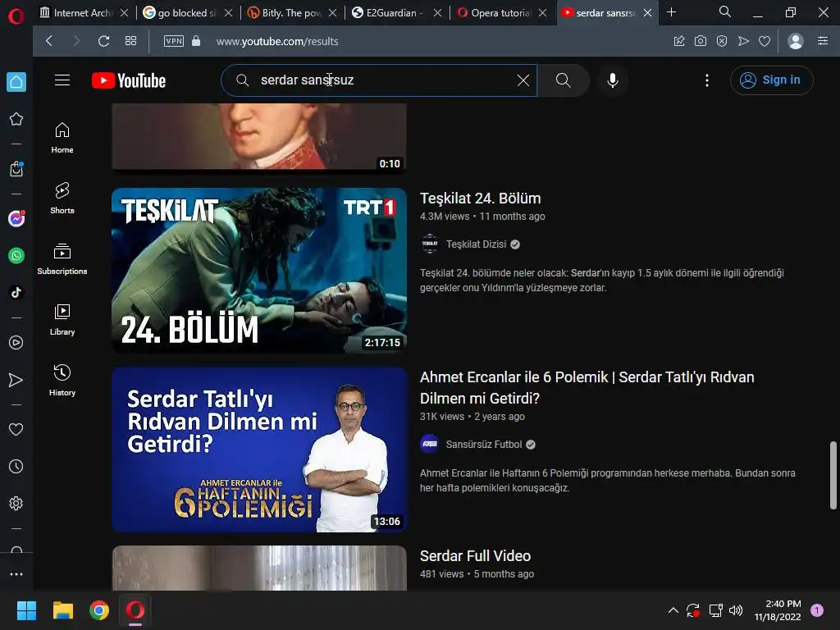
Task: Click the YouTube logo
Action: [x=129, y=80]
